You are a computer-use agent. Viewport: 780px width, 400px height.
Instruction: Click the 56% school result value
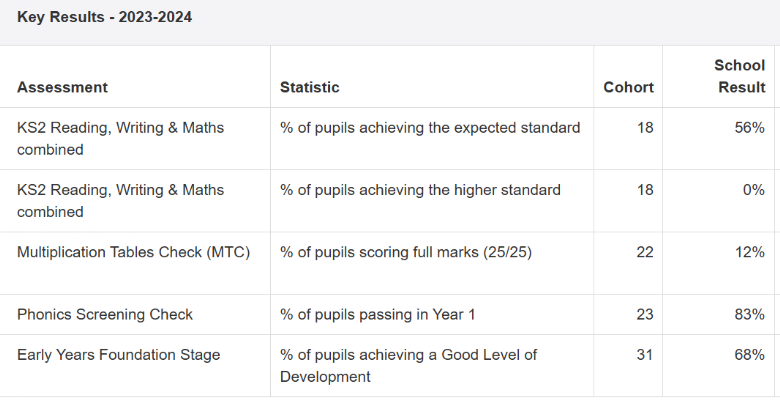tap(750, 128)
